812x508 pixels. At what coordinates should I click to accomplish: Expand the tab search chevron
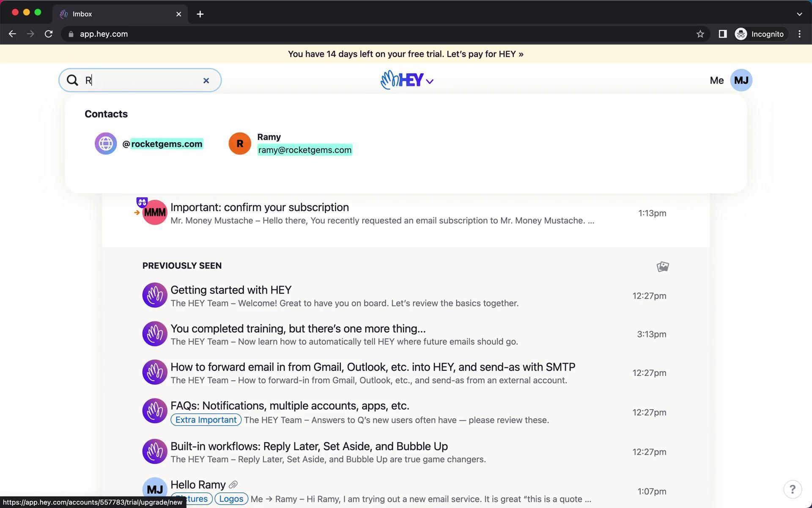[x=799, y=14]
